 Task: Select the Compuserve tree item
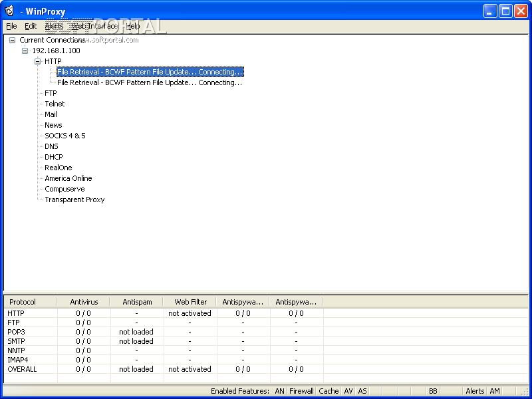point(65,189)
